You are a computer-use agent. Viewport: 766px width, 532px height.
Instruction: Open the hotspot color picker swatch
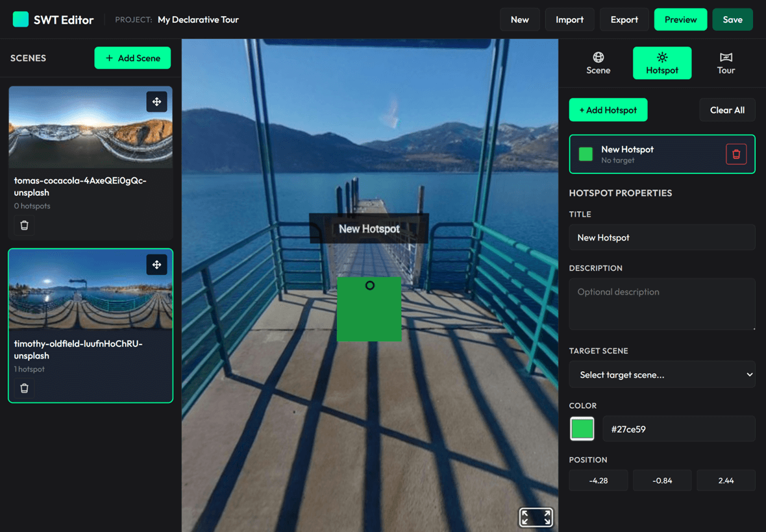coord(582,429)
